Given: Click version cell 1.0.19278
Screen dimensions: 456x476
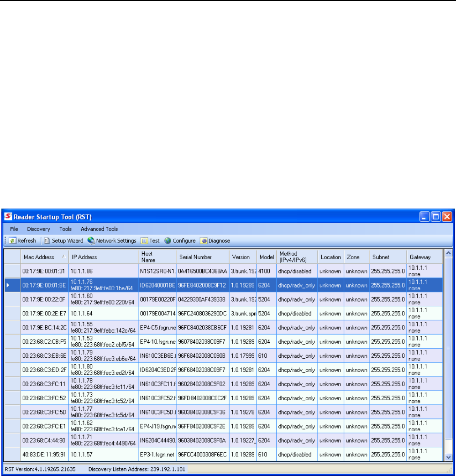Looking at the screenshot, I should 243,412.
